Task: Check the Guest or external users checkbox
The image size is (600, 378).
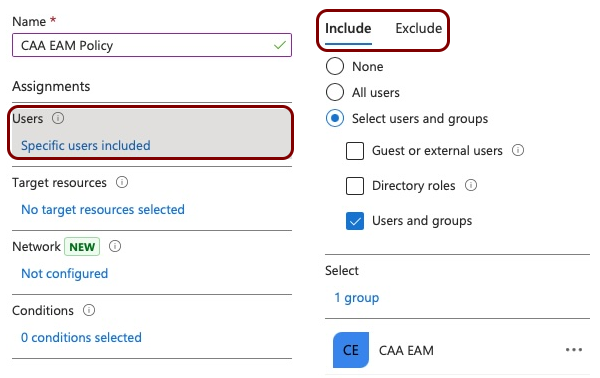Action: (x=355, y=150)
